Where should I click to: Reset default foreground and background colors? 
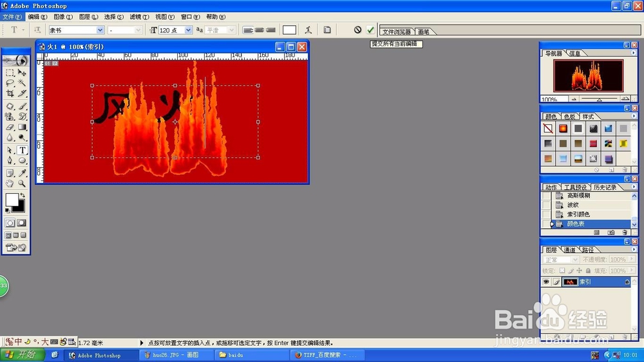tap(7, 211)
